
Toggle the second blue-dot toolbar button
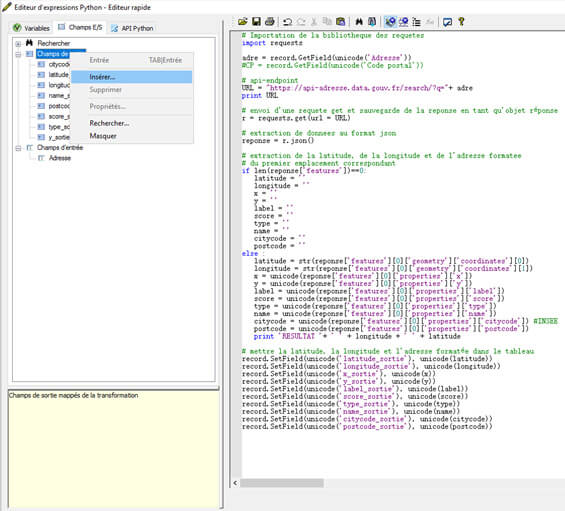(404, 22)
